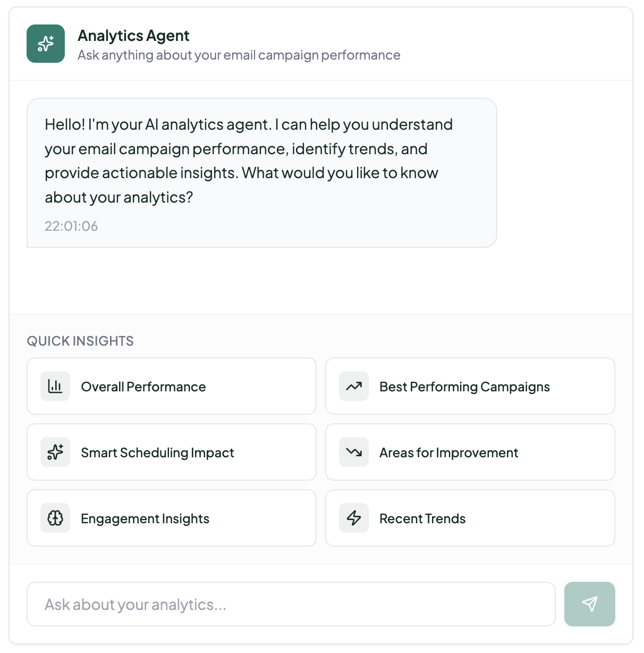Select the Overall Performance quick insight
Screen dimensions: 644x653
click(x=172, y=386)
